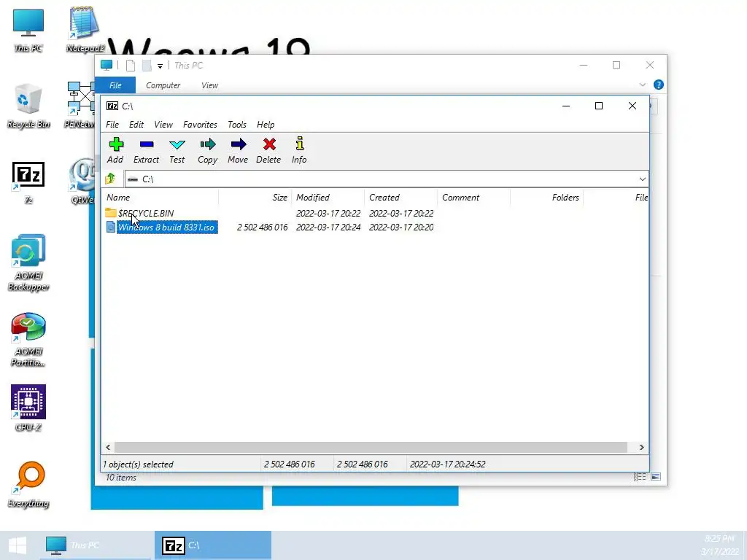Viewport: 747px width, 560px height.
Task: Open the Help menu in 7-Zip
Action: point(266,124)
